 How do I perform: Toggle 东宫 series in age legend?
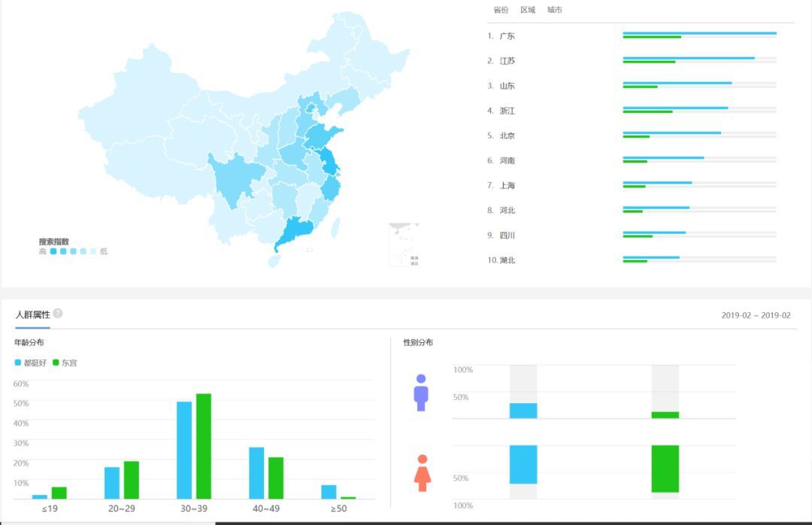click(x=65, y=363)
